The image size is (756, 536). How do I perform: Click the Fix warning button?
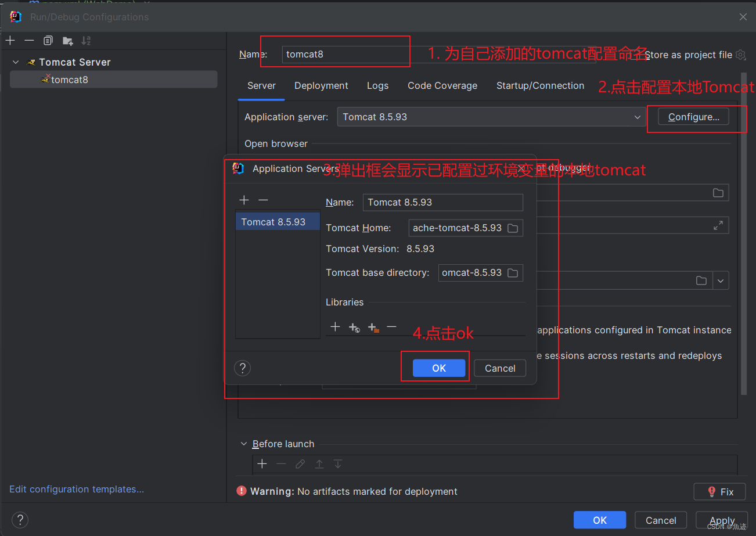[720, 491]
